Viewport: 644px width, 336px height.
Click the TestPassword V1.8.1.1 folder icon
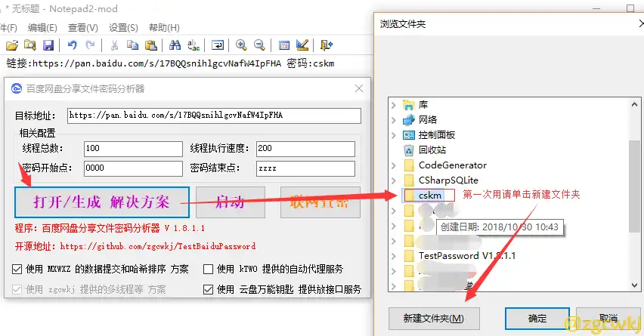tap(409, 256)
